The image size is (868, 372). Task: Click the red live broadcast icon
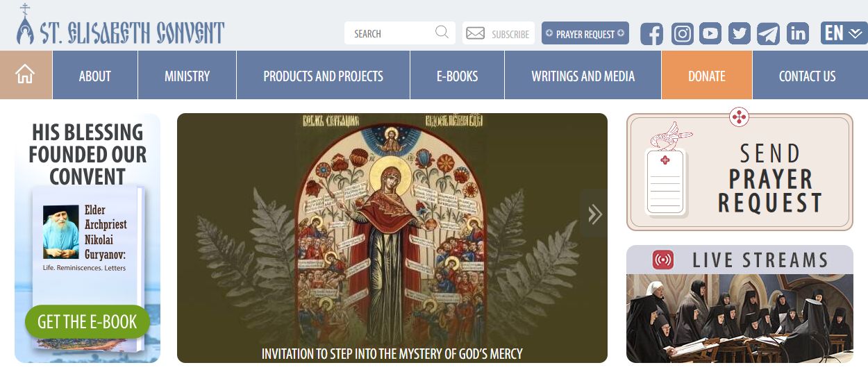pyautogui.click(x=663, y=260)
